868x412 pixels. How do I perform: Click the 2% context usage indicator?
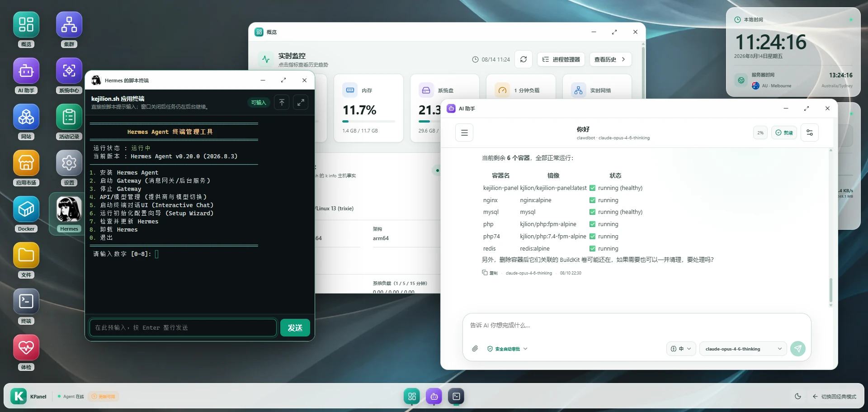760,133
